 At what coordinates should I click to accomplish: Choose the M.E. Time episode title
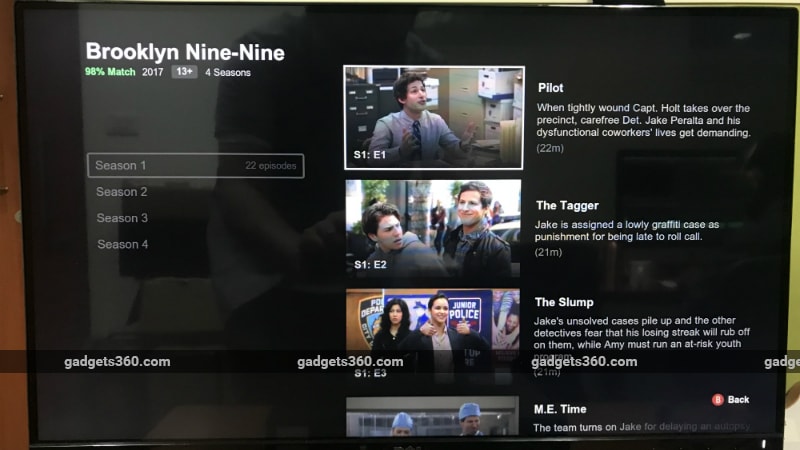(x=560, y=409)
